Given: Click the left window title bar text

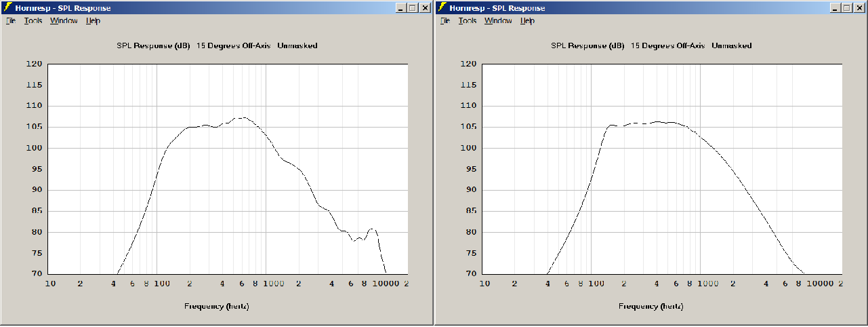Looking at the screenshot, I should 63,8.
